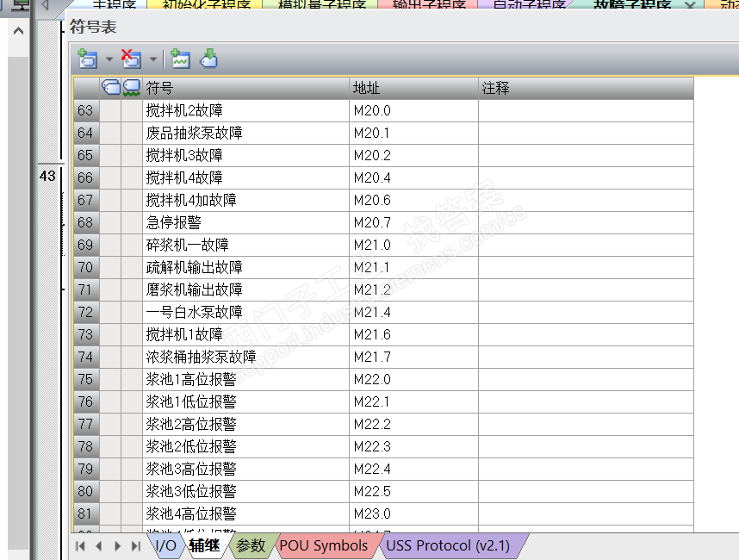Click address cell M21.7
739x560 pixels.
tap(413, 357)
